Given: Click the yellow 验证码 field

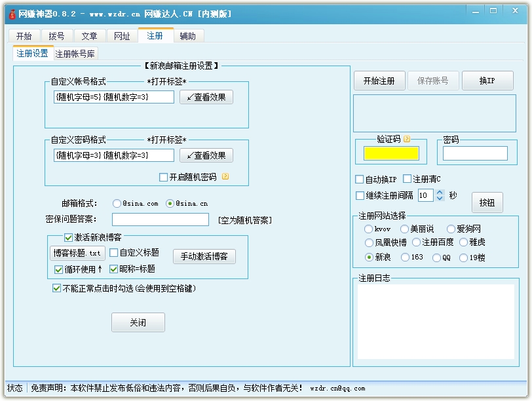Looking at the screenshot, I should [x=391, y=153].
